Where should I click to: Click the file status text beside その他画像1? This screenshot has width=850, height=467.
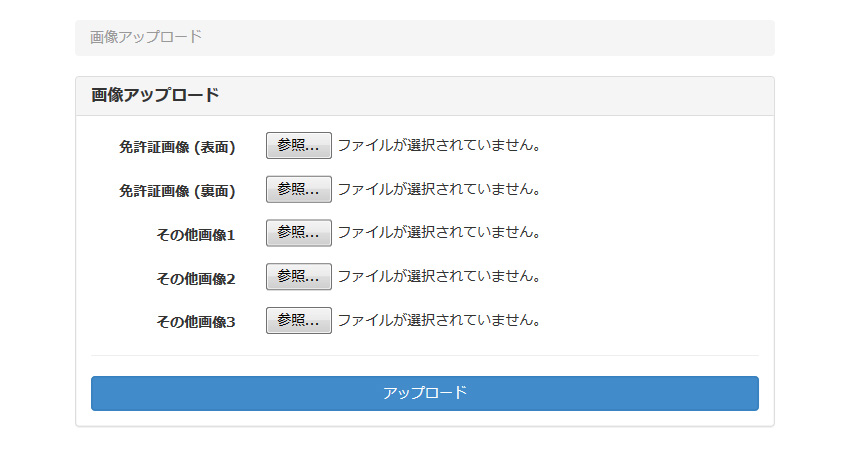pos(439,233)
